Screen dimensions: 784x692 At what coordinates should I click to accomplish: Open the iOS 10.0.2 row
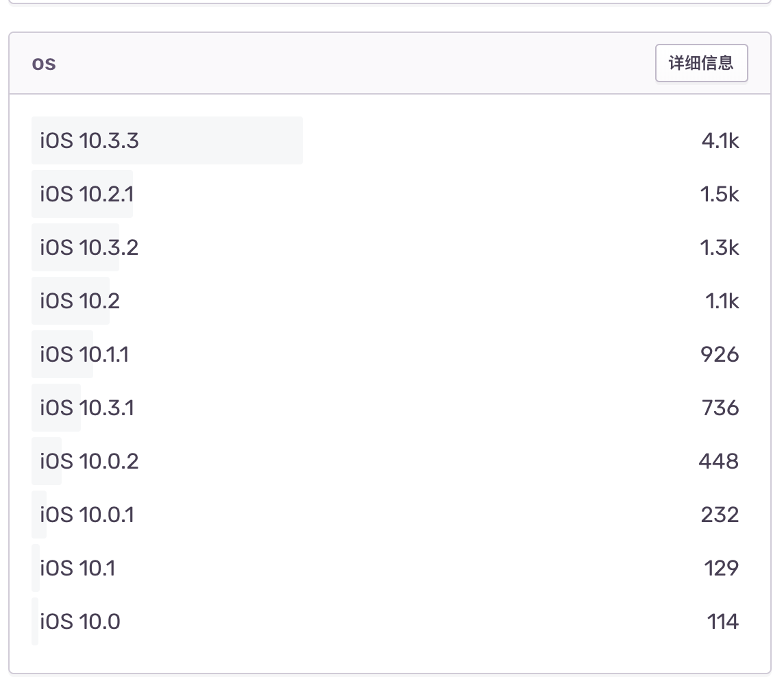point(90,461)
